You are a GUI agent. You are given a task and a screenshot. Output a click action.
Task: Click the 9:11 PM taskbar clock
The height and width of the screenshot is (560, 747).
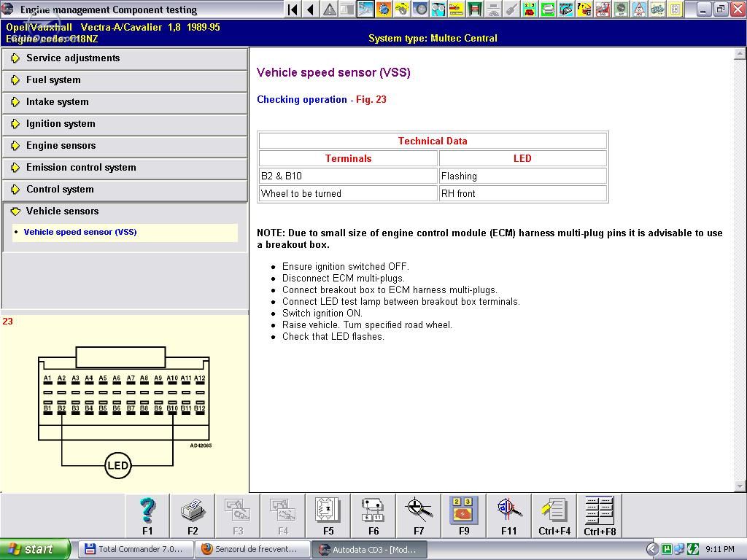tap(719, 549)
